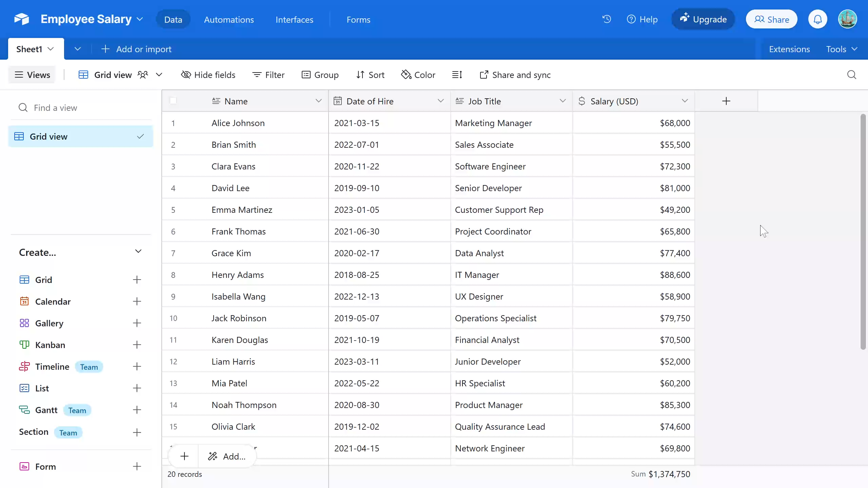Image resolution: width=868 pixels, height=488 pixels.
Task: Open Name field dropdown arrow
Action: (x=318, y=101)
